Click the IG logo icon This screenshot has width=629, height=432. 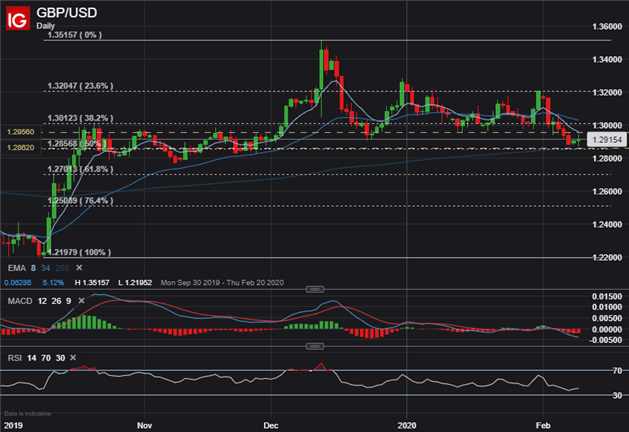pos(18,18)
